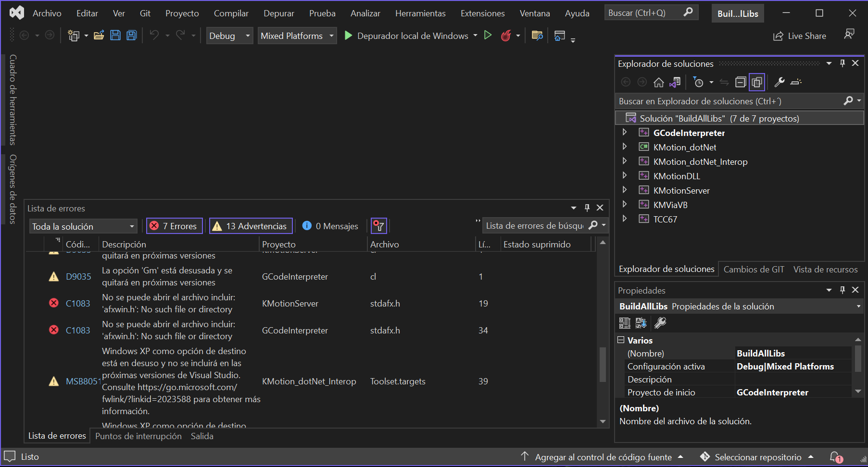Click the Open File folder icon
Screen dimensions: 868x467
[x=99, y=36]
